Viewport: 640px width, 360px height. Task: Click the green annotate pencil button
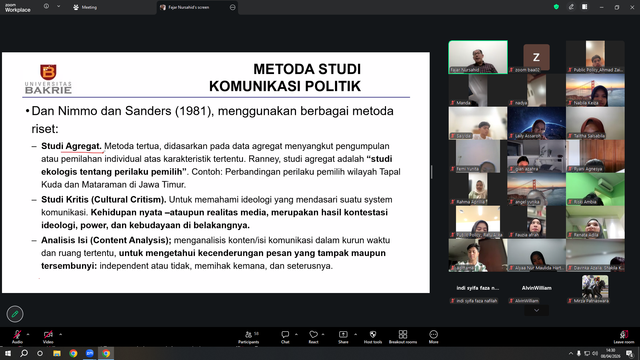click(x=15, y=314)
